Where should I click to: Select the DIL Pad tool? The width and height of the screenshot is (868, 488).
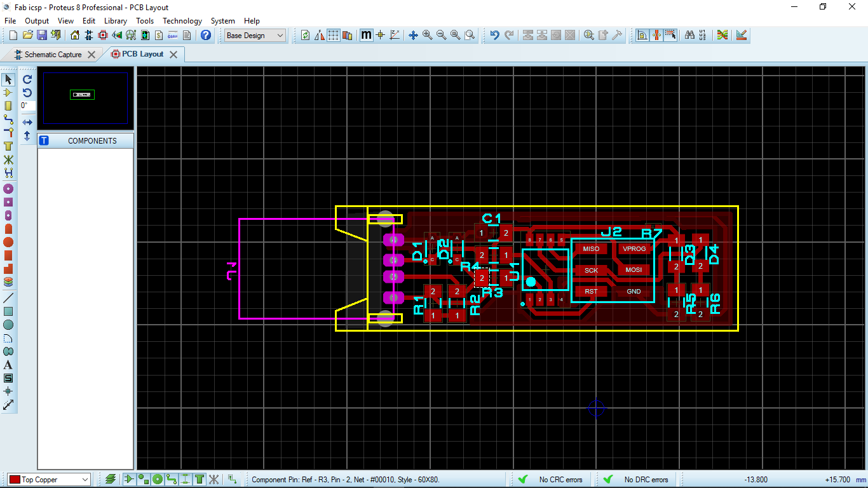pyautogui.click(x=8, y=215)
